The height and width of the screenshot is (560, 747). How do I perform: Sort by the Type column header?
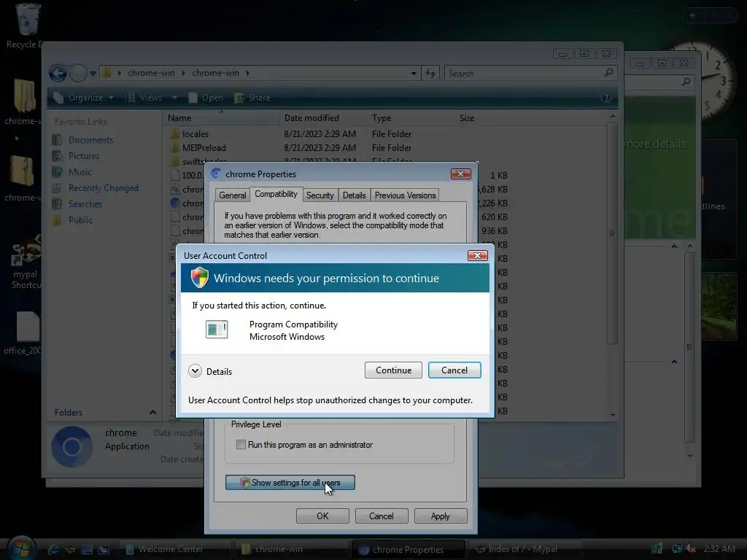coord(382,118)
